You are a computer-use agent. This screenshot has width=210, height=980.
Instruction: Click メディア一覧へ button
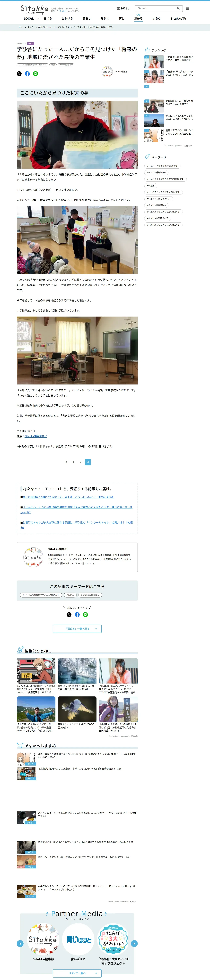[77, 973]
